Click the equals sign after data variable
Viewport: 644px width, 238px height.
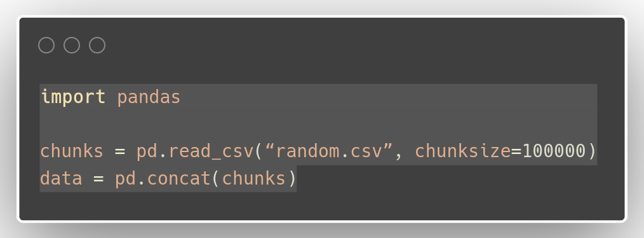[98, 179]
